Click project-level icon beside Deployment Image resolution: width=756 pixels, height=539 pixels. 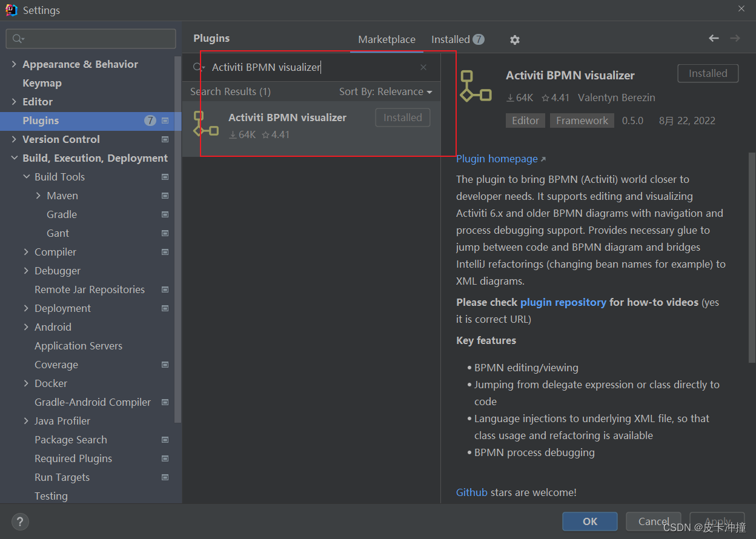tap(165, 308)
